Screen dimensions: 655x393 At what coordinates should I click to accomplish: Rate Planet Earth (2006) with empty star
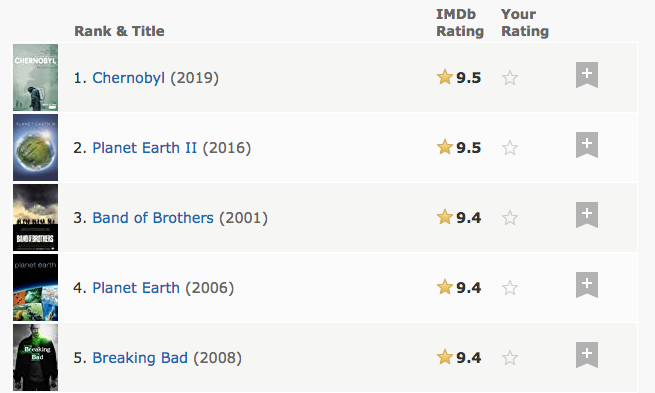(x=510, y=287)
